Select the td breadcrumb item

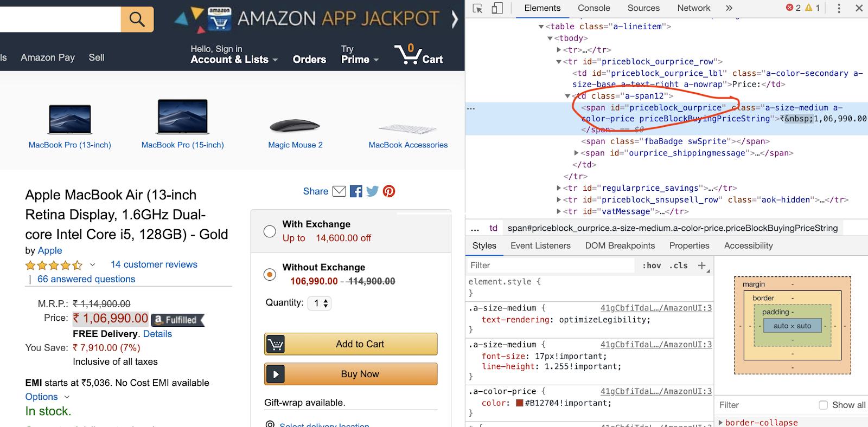point(493,228)
